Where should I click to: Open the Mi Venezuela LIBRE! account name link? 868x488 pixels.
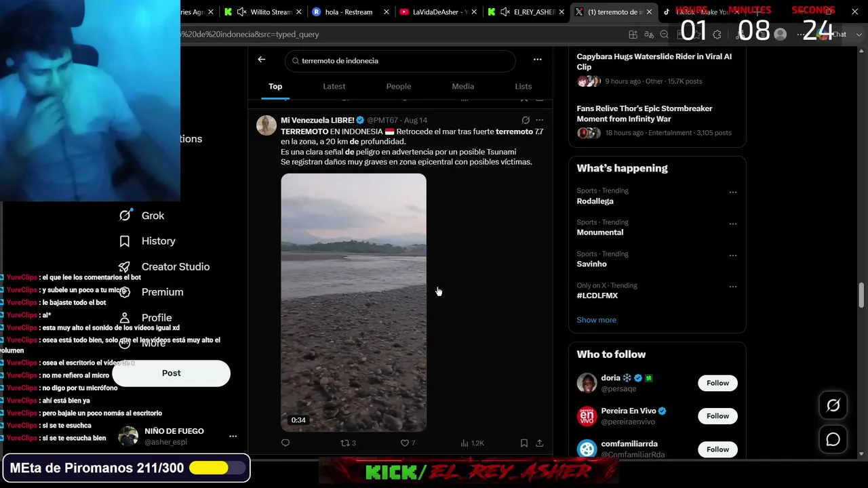point(317,121)
